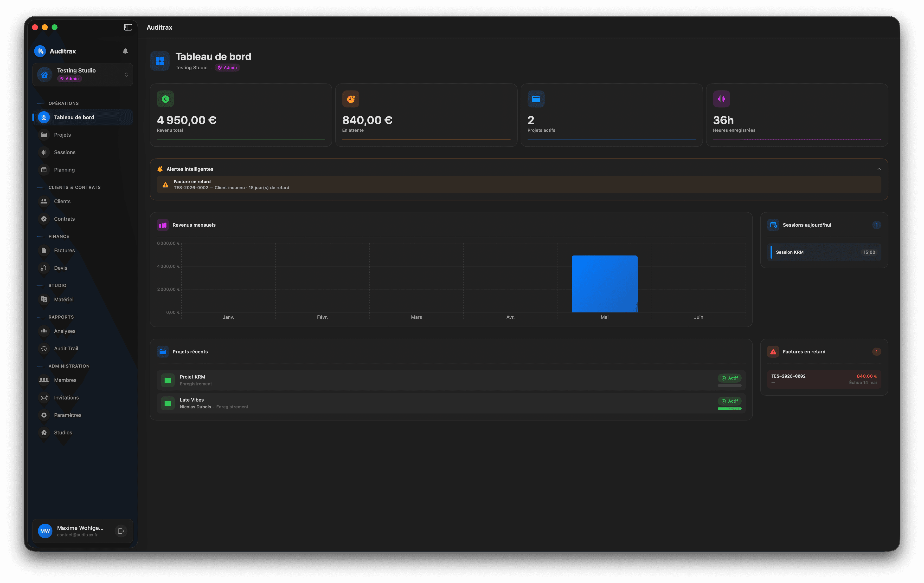924x583 pixels.
Task: Click the Tableau de bord header grid icon
Action: (x=160, y=61)
